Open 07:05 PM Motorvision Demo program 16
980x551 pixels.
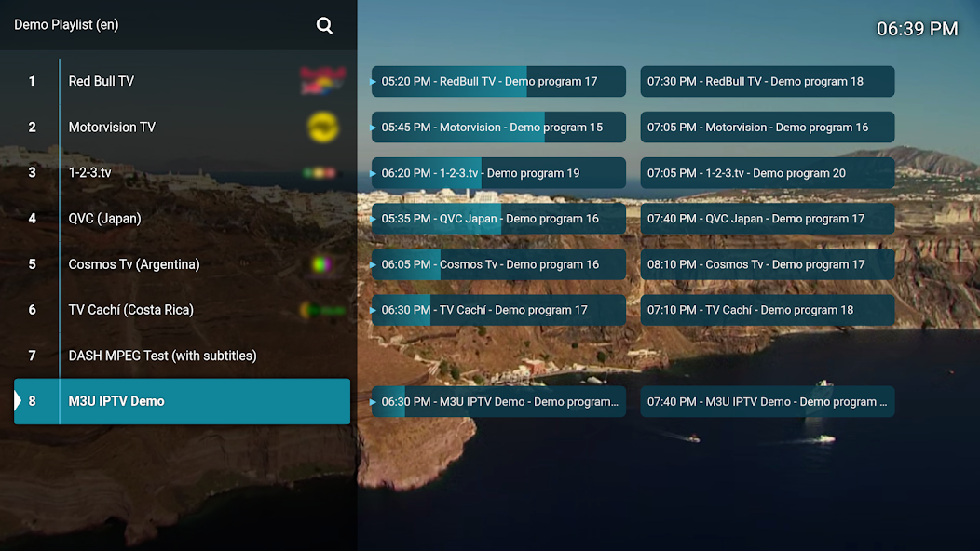click(767, 128)
